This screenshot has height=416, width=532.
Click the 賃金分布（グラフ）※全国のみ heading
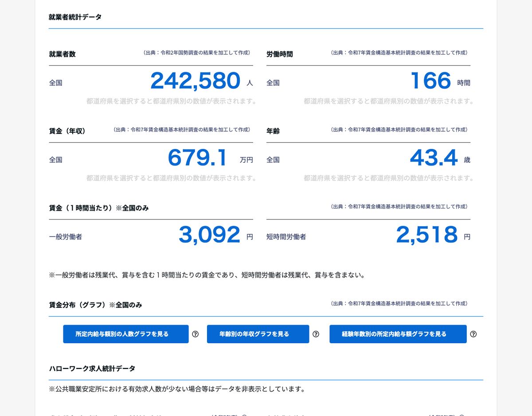pos(96,305)
